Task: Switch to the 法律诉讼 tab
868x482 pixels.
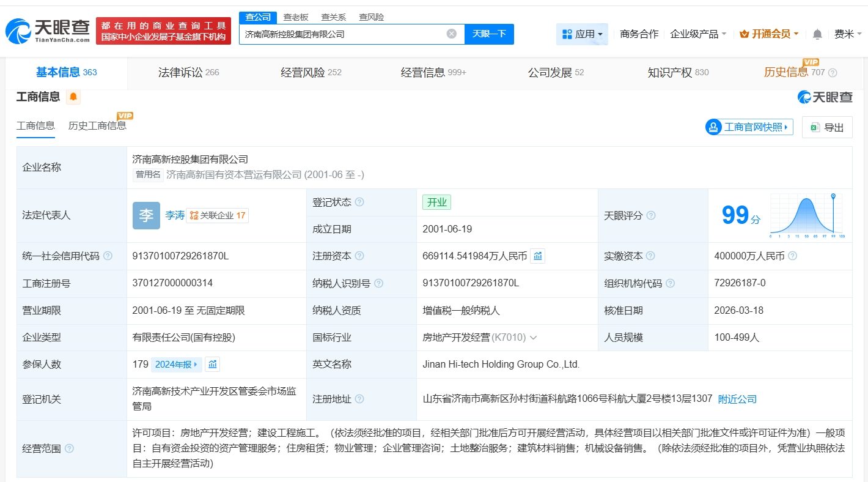Action: tap(188, 73)
